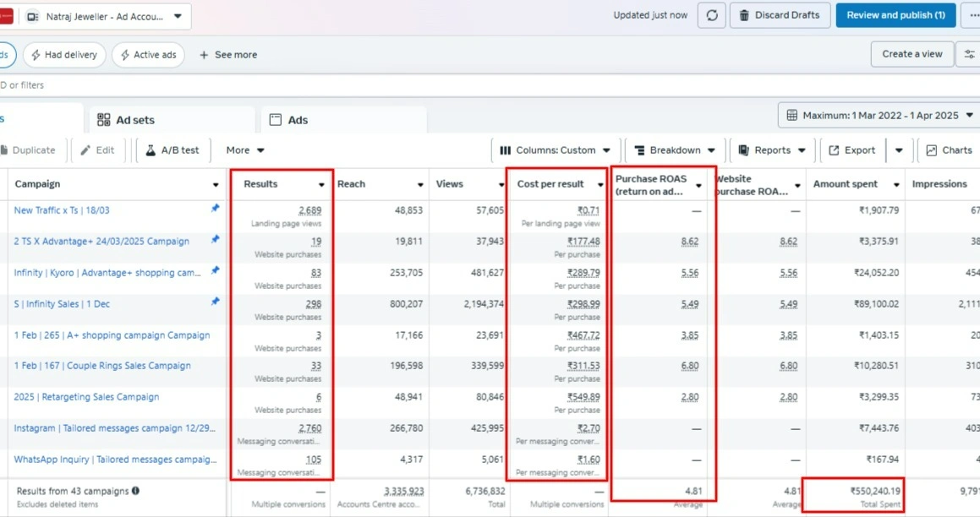980x517 pixels.
Task: Switch to the Ads tab
Action: pyautogui.click(x=288, y=120)
